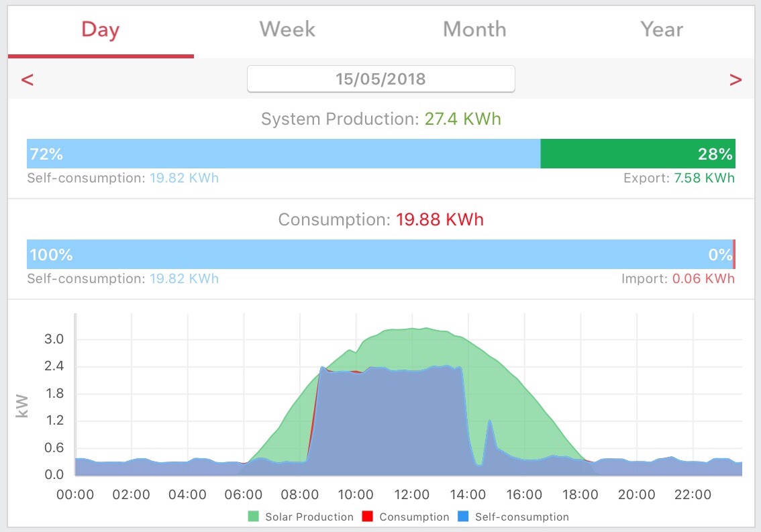
Task: Click the blue Self-consumption legend square
Action: [463, 517]
